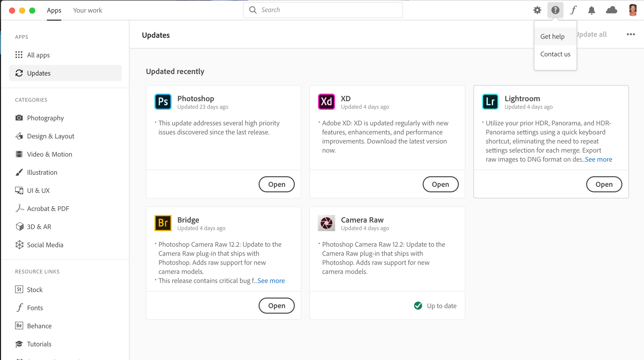Click the Photoshop Ps app icon
644x360 pixels.
tap(163, 102)
